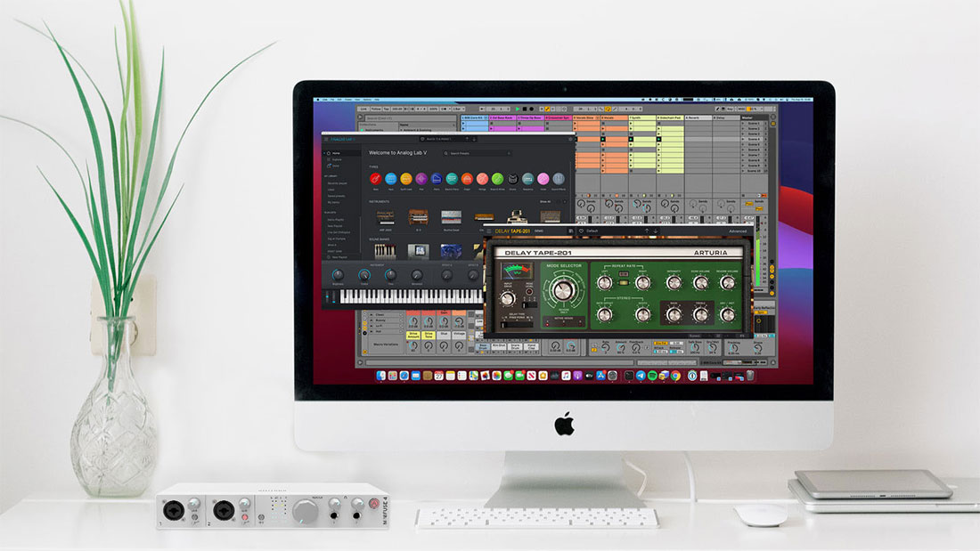Screen dimensions: 980x551
Task: Toggle the Follow button in Ableton
Action: pyautogui.click(x=376, y=109)
